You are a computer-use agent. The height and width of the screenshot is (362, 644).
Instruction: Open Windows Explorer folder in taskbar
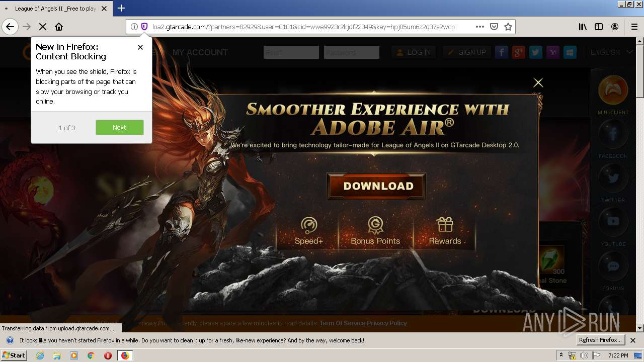pyautogui.click(x=57, y=355)
